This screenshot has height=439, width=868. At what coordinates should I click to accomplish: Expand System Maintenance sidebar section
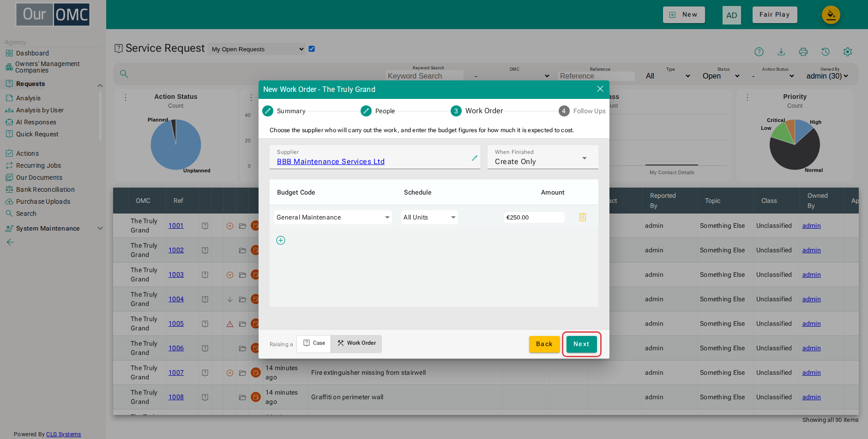(100, 228)
